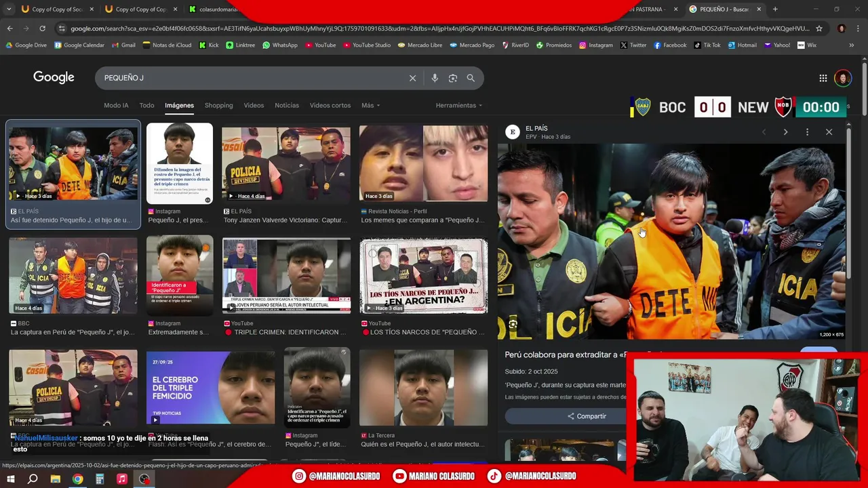Open the three-dot menu of the image preview
868x488 pixels.
(807, 132)
